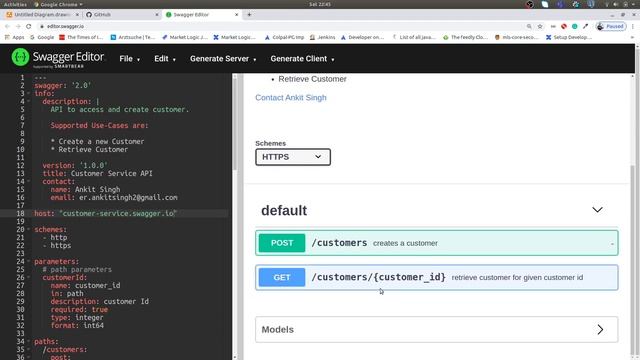This screenshot has width=640, height=360.
Task: View site info lock icon
Action: tap(42, 26)
